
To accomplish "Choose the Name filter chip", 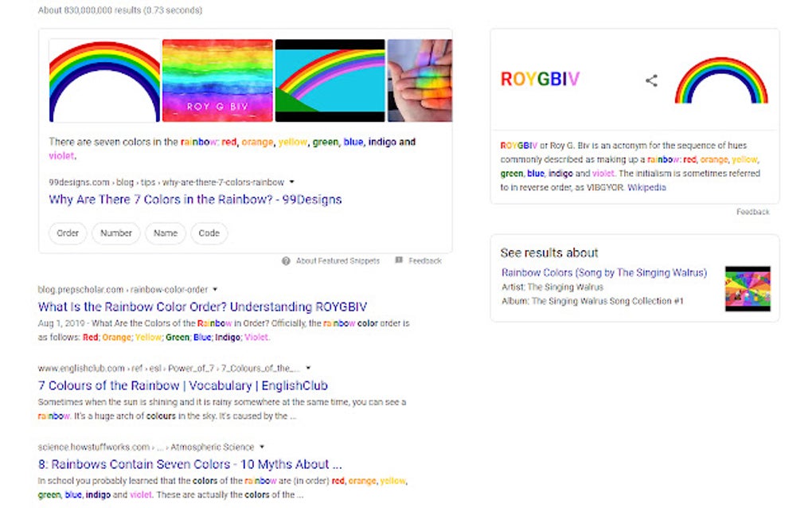I will [x=165, y=233].
